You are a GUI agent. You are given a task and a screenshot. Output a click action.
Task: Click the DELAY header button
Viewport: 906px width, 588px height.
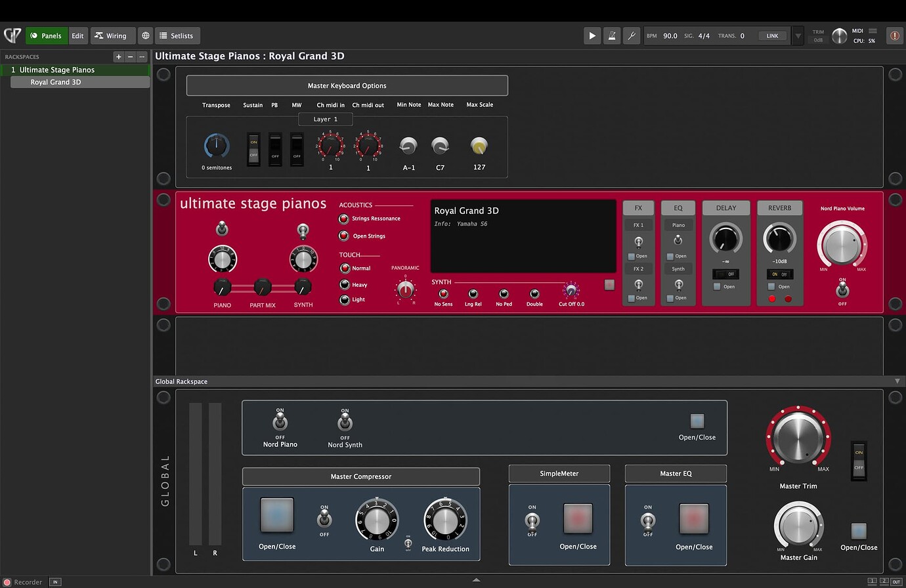pos(726,208)
